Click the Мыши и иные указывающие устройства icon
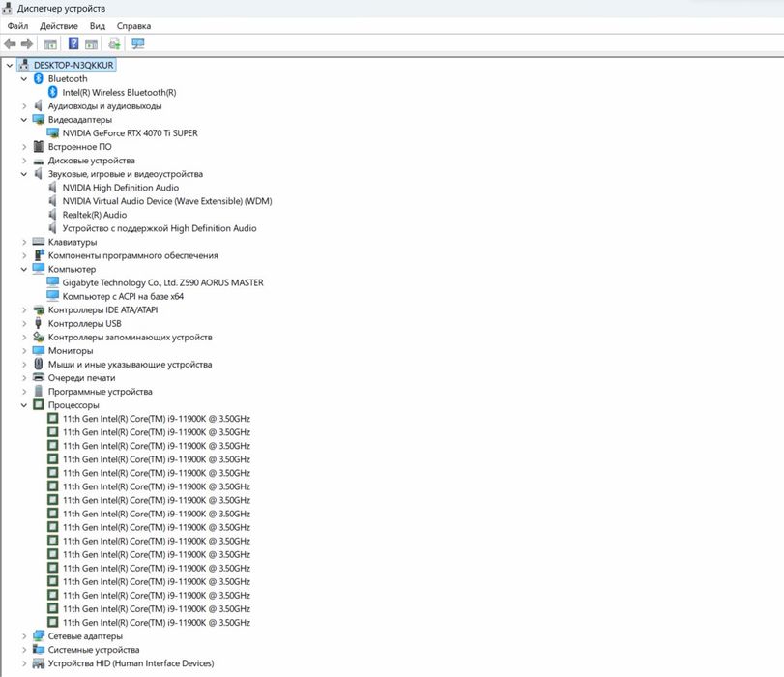Viewport: 784px width, 677px height. point(39,364)
